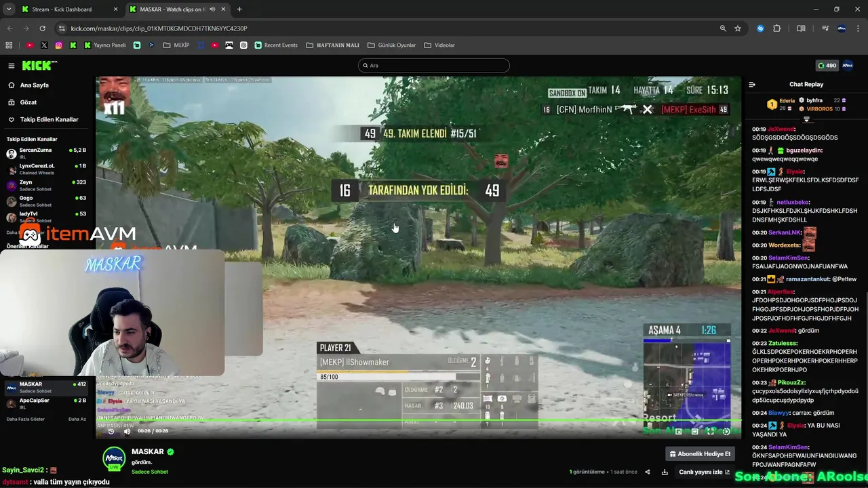Open HAFTANIN MALI bookmarks folder
Image resolution: width=868 pixels, height=488 pixels.
333,45
